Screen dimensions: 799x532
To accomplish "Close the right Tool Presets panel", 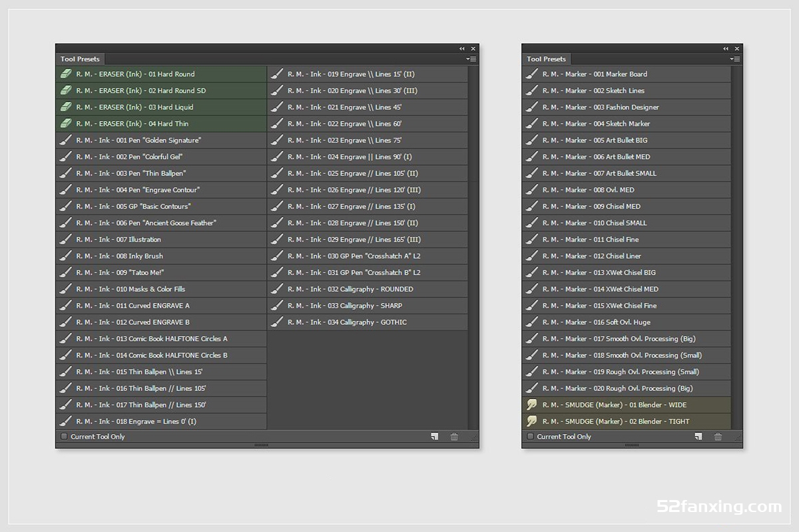I will pos(737,49).
